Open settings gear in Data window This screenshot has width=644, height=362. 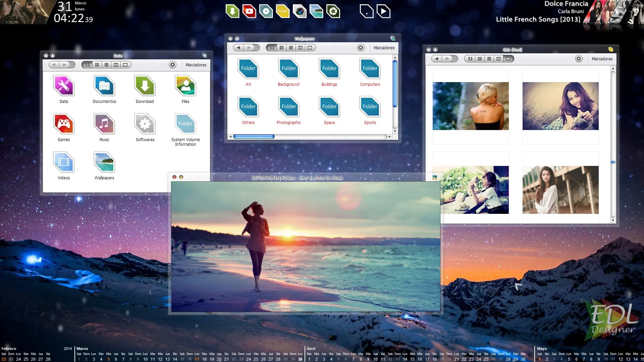coord(172,65)
